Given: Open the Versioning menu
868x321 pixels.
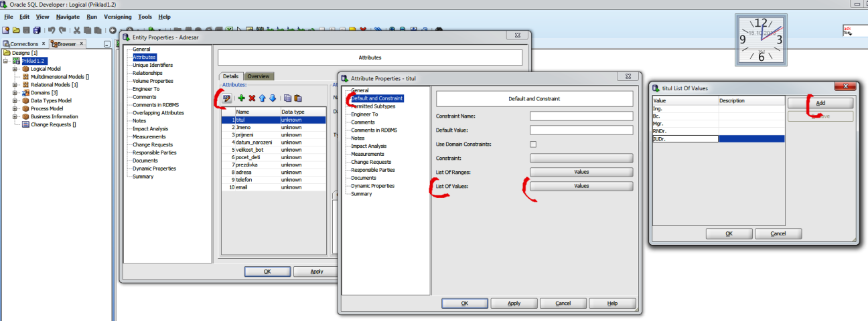Looking at the screenshot, I should point(117,16).
